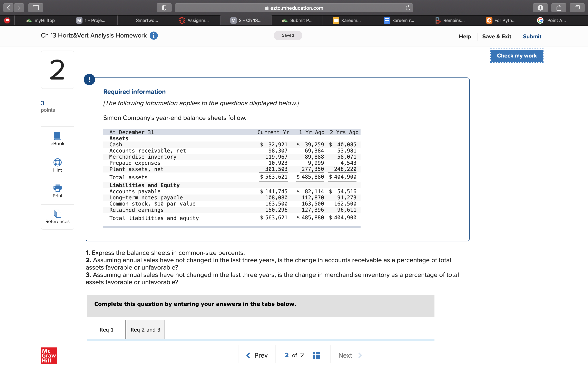
Task: Click the McGraw Hill logo
Action: pyautogui.click(x=49, y=356)
